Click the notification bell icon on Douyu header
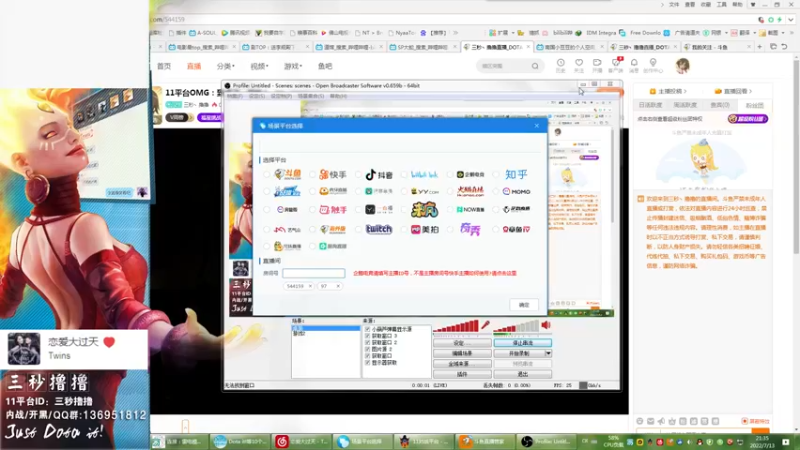Screen dimensions: 800x450 (x=634, y=65)
